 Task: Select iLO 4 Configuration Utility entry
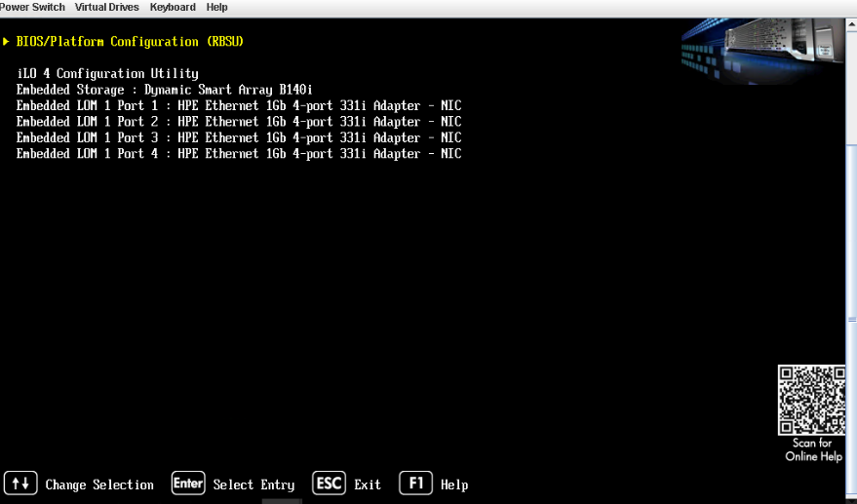(x=107, y=73)
